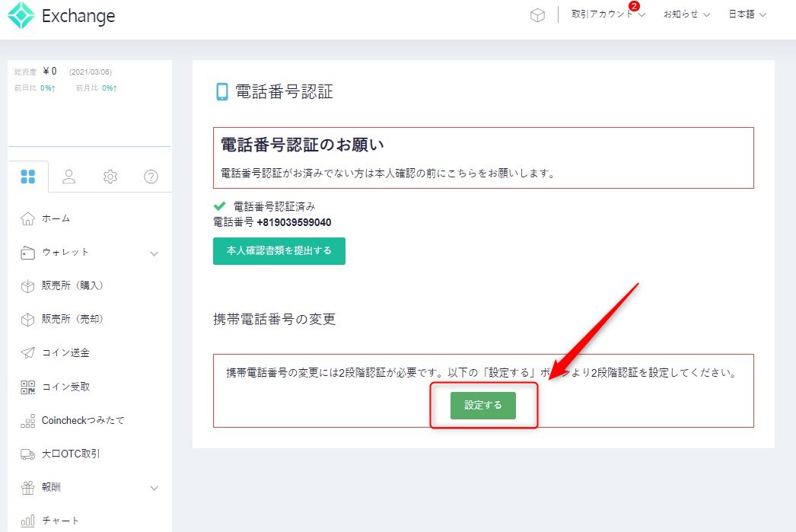Switch to the user profile tab icon

(x=69, y=177)
